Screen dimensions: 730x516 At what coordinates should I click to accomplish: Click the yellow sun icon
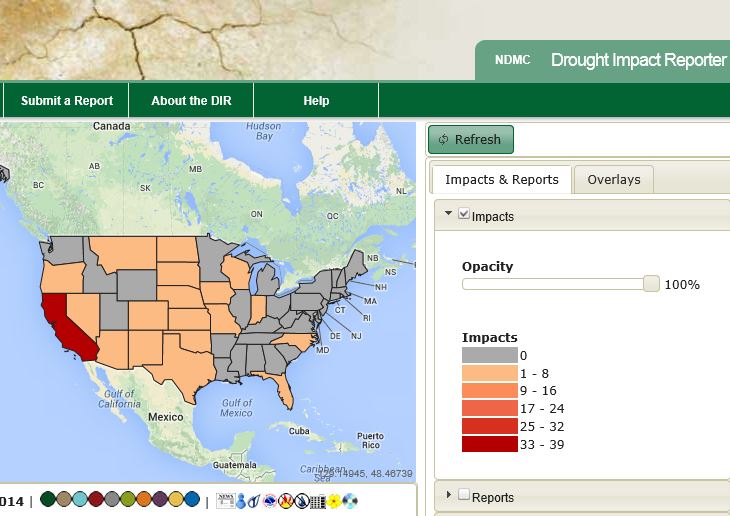pyautogui.click(x=334, y=501)
